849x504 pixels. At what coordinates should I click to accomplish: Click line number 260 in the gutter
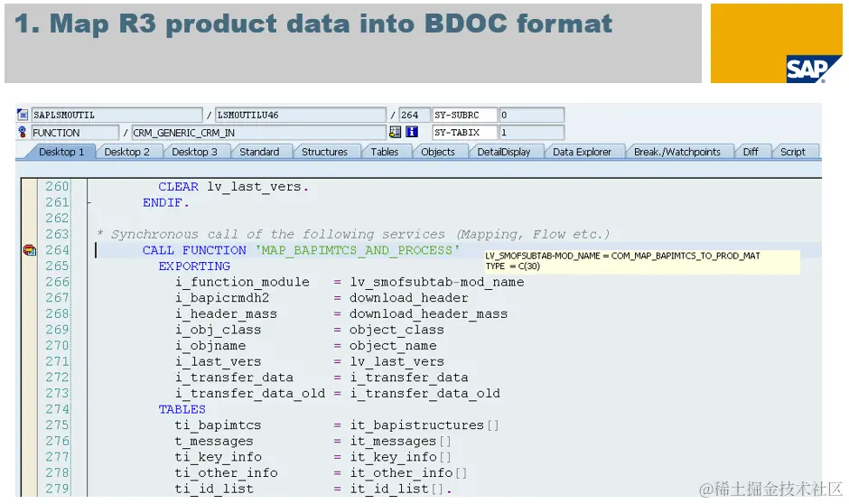(x=57, y=186)
